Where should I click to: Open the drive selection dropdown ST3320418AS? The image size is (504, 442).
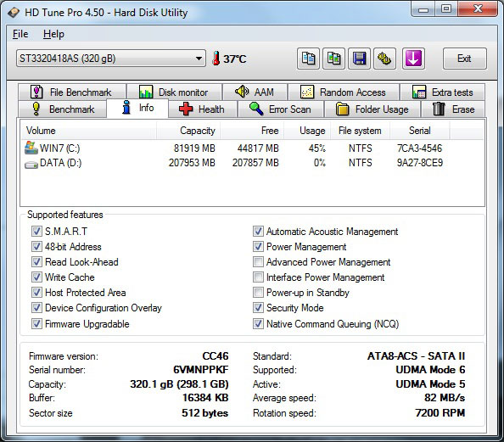[111, 59]
